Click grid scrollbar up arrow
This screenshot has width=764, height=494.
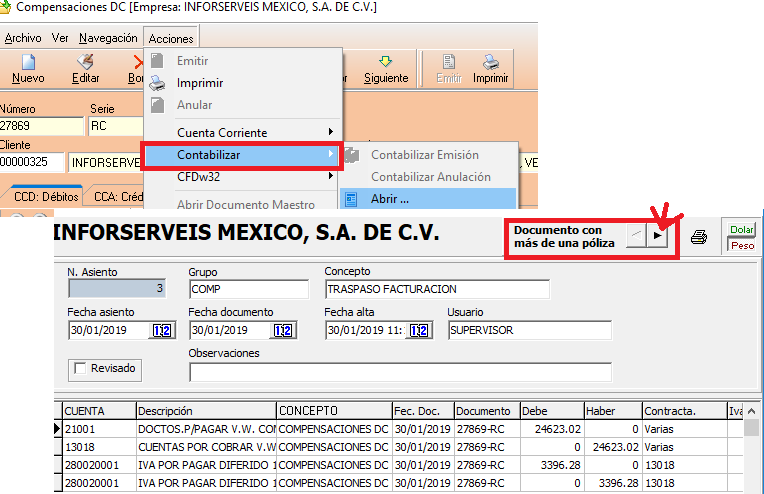pyautogui.click(x=751, y=411)
